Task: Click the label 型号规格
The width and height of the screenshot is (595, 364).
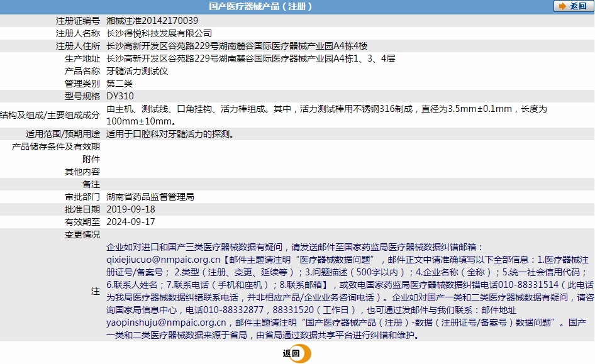Action: [82, 96]
